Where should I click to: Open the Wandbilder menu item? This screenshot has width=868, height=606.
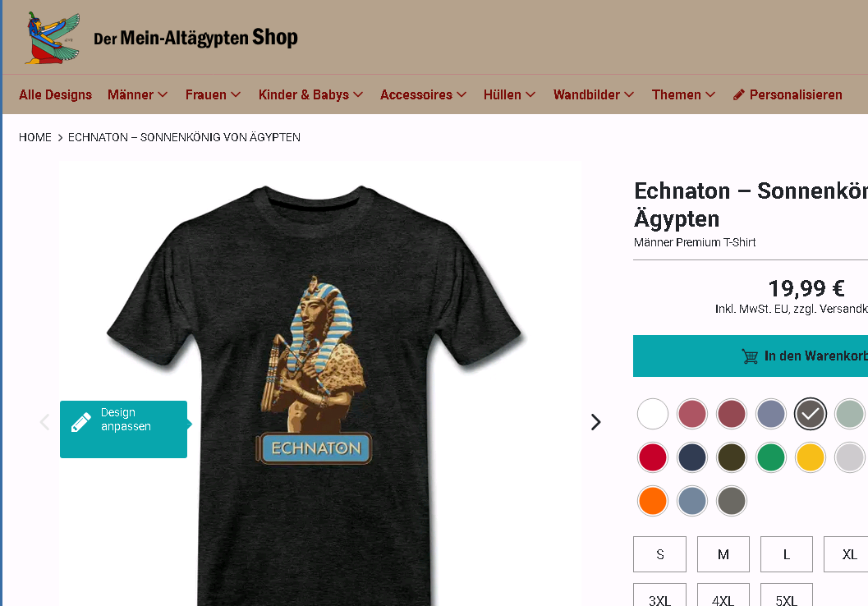click(x=594, y=94)
